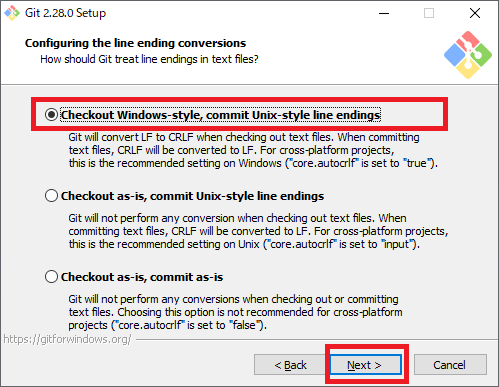Cancel the Git installation
Image resolution: width=499 pixels, height=387 pixels.
[450, 365]
